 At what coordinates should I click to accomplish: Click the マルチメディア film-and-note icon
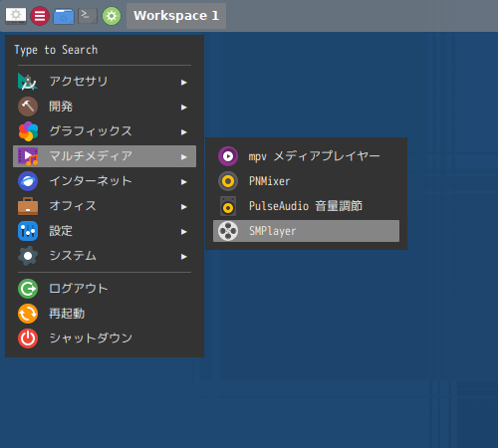[28, 156]
